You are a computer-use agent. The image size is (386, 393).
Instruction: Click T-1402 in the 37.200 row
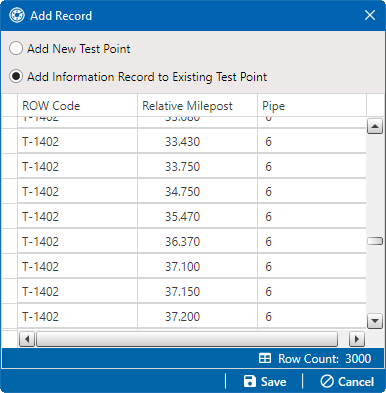coord(40,317)
